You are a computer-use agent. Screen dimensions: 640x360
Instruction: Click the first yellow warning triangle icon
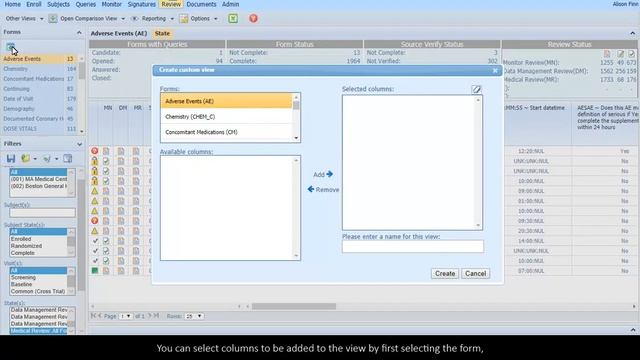click(x=95, y=191)
